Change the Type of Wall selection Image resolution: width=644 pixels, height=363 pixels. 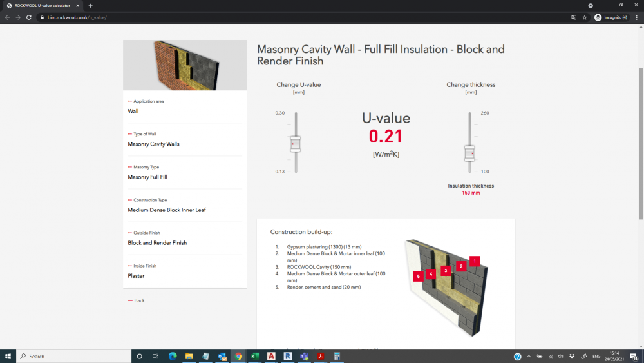(185, 139)
